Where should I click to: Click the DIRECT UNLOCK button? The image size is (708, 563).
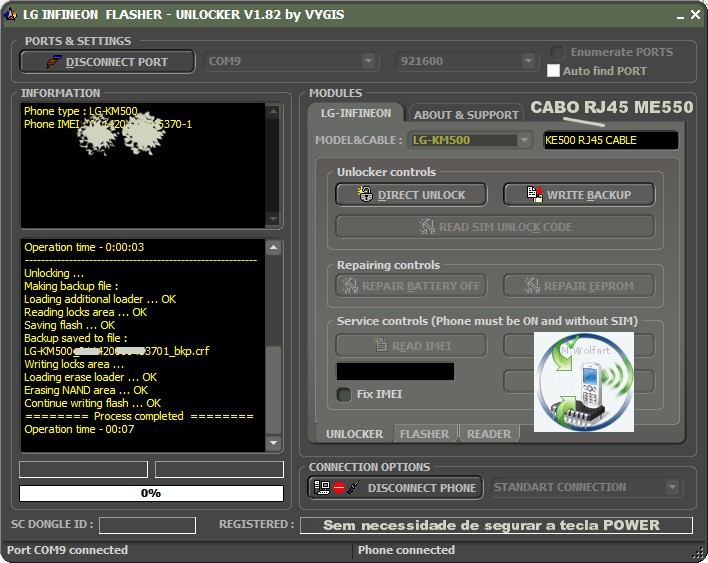click(x=411, y=195)
